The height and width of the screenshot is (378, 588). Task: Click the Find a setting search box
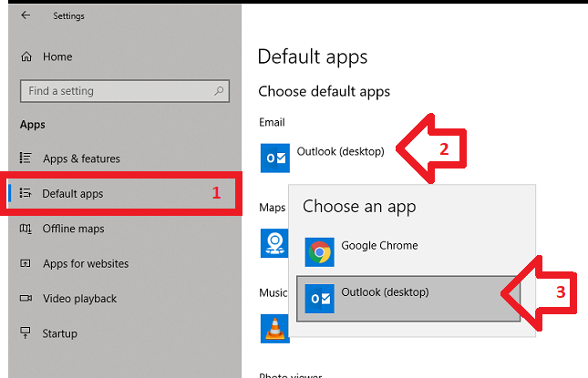click(125, 91)
